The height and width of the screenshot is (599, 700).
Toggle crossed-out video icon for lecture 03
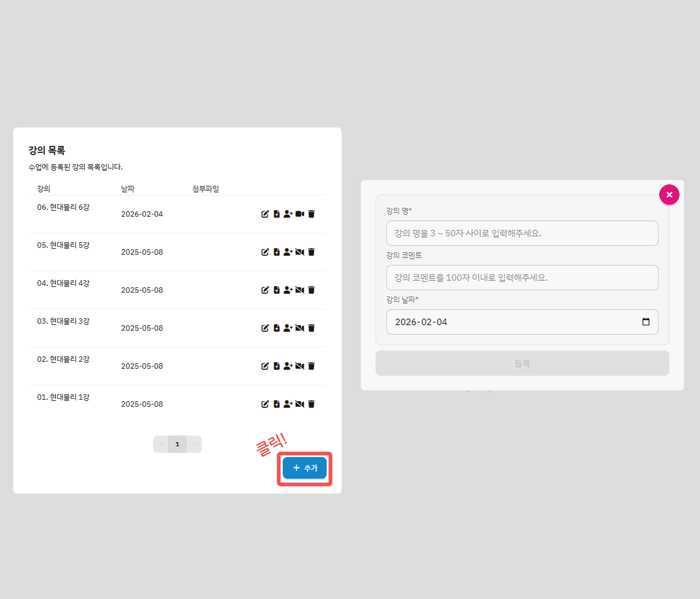coord(300,328)
